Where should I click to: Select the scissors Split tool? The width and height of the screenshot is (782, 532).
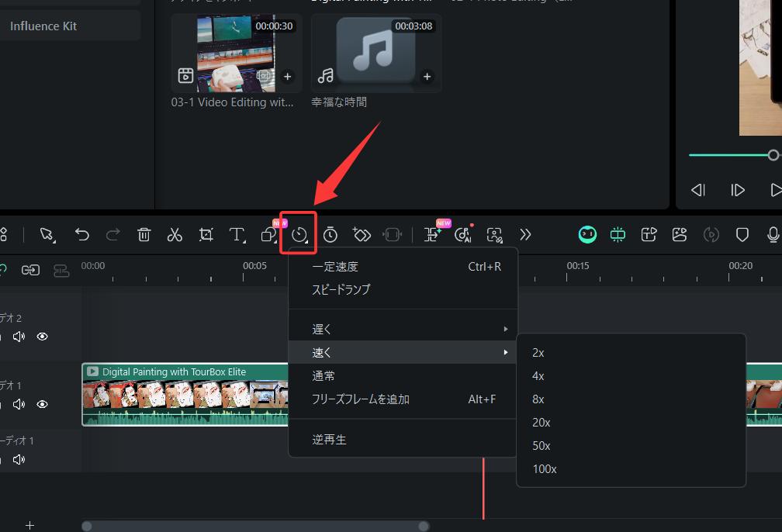175,234
